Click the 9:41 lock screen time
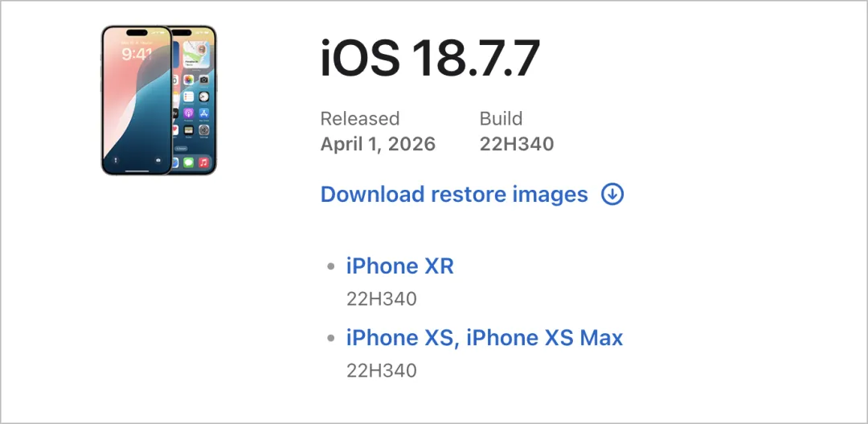The height and width of the screenshot is (424, 868). click(x=136, y=55)
